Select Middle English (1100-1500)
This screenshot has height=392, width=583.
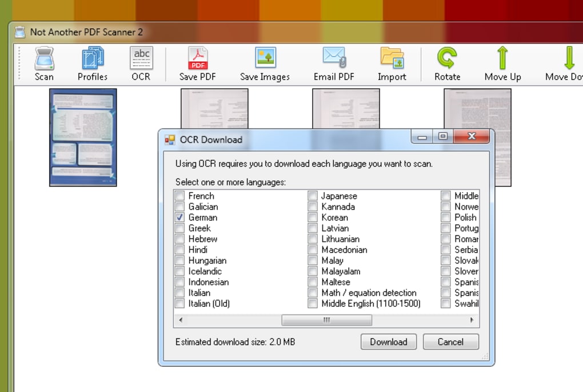tap(313, 303)
